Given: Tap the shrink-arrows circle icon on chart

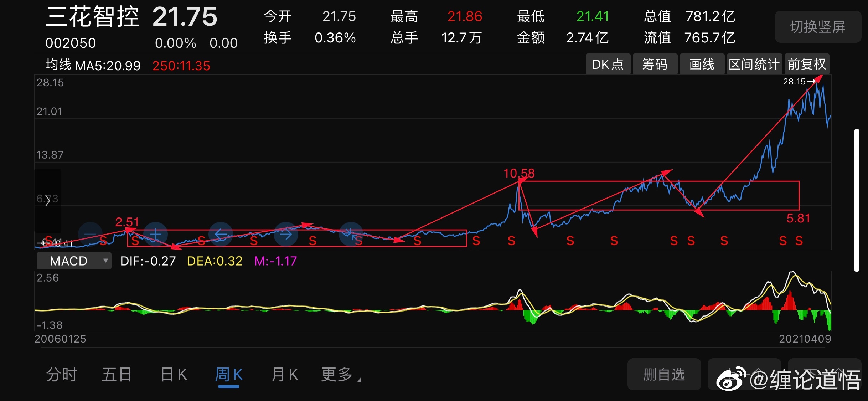Looking at the screenshot, I should (351, 234).
